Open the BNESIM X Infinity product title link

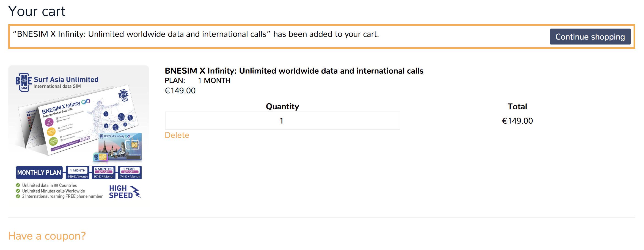click(x=294, y=71)
